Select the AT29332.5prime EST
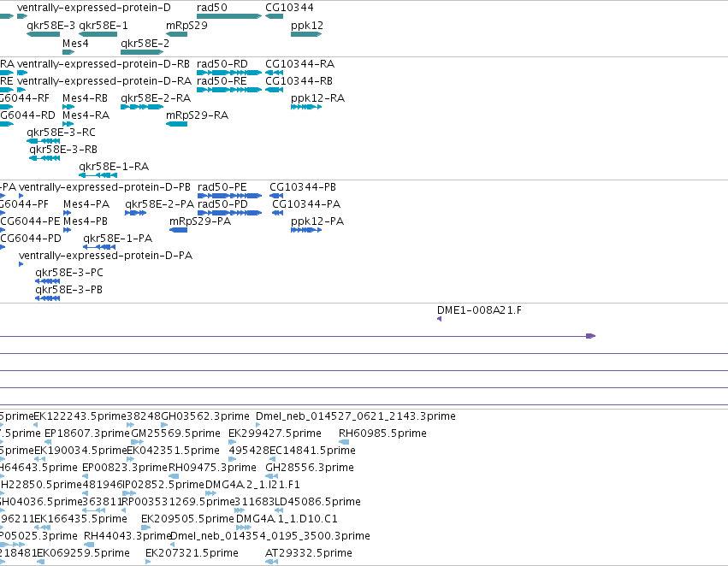 pyautogui.click(x=271, y=562)
